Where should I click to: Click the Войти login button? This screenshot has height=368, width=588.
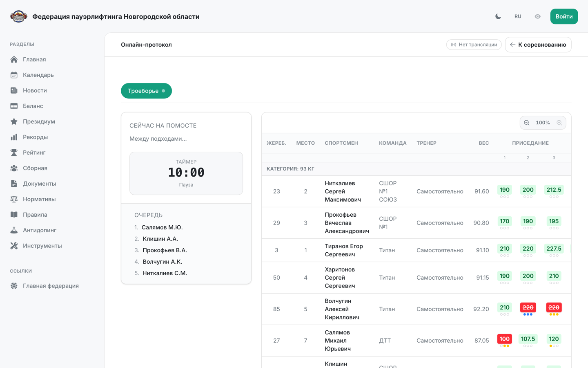[564, 16]
